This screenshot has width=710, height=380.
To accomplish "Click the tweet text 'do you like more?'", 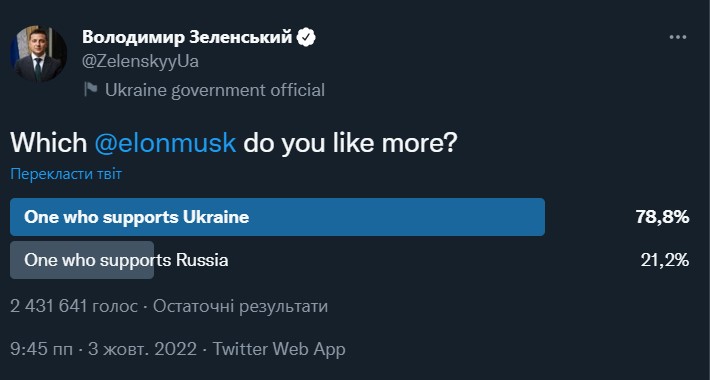I will coord(350,143).
